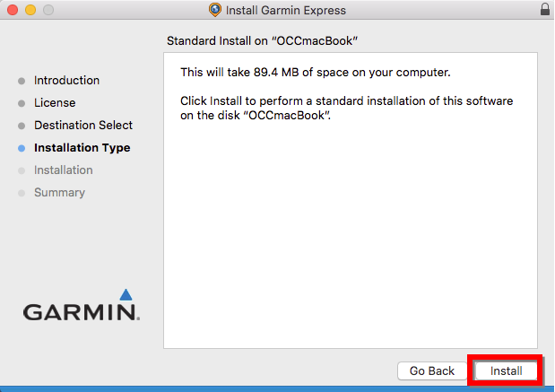The width and height of the screenshot is (555, 392).
Task: Click the Install button
Action: click(506, 370)
